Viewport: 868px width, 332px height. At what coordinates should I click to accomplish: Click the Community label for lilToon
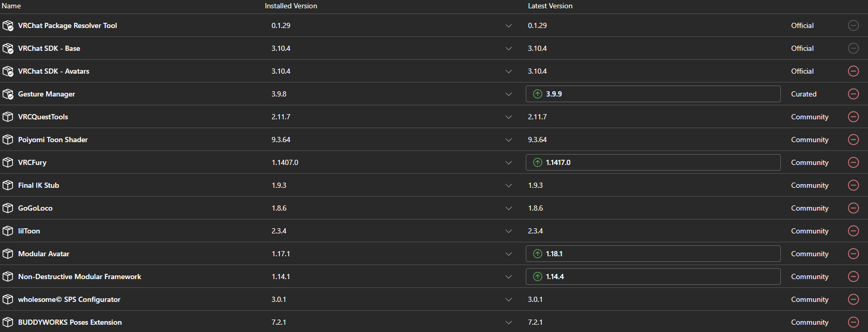(x=810, y=231)
